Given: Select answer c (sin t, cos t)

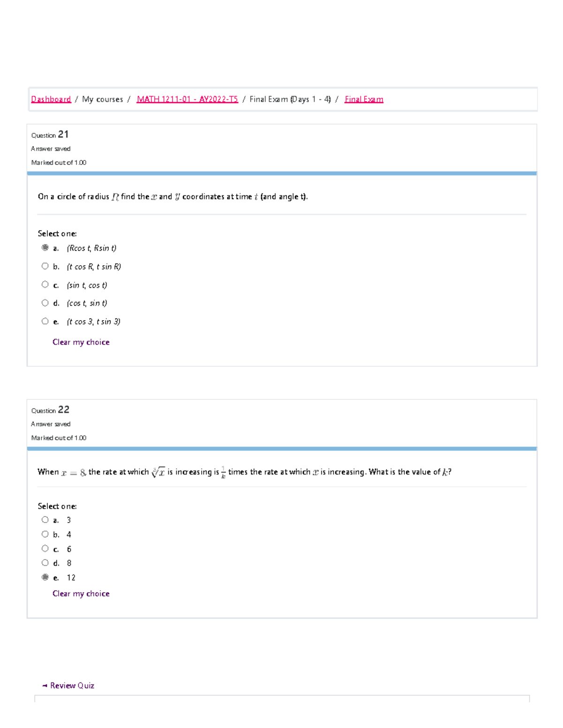Looking at the screenshot, I should pyautogui.click(x=45, y=285).
